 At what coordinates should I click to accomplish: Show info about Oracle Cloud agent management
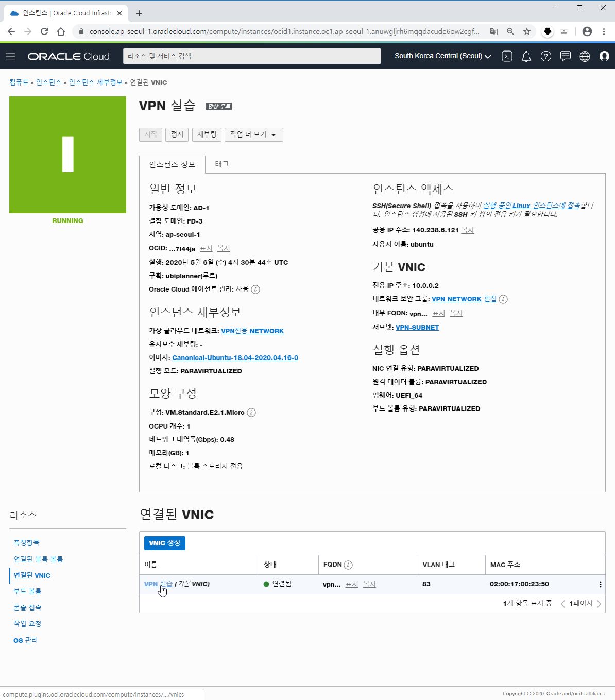[x=255, y=289]
